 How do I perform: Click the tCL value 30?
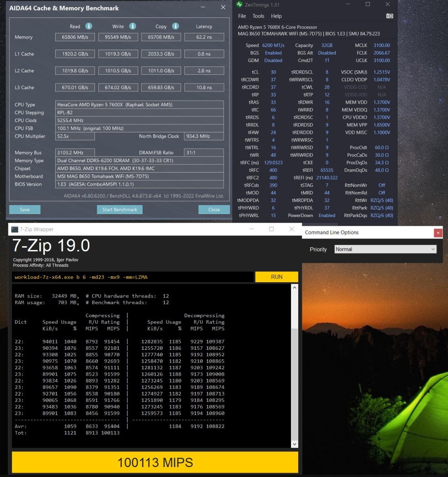[x=273, y=72]
